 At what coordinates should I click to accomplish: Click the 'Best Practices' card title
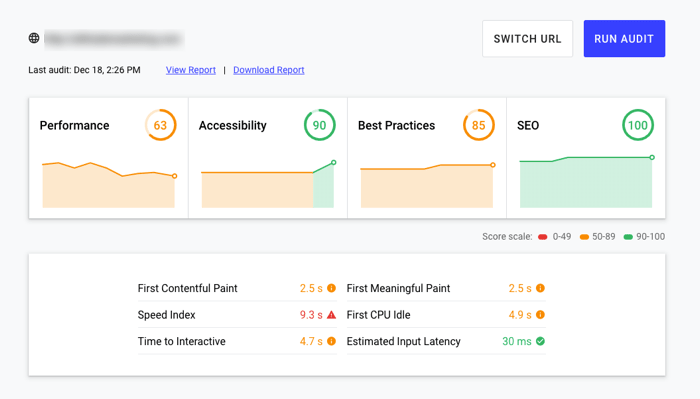[396, 125]
